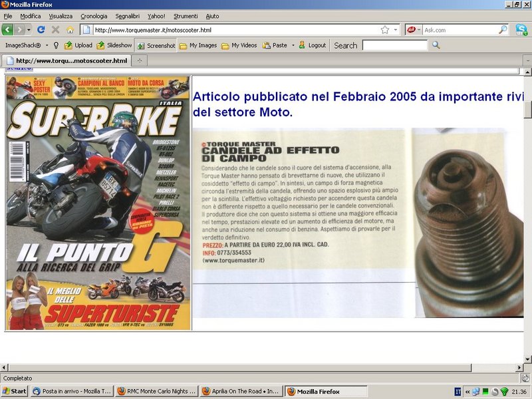Click Logout in ImageShack toolbar

312,45
